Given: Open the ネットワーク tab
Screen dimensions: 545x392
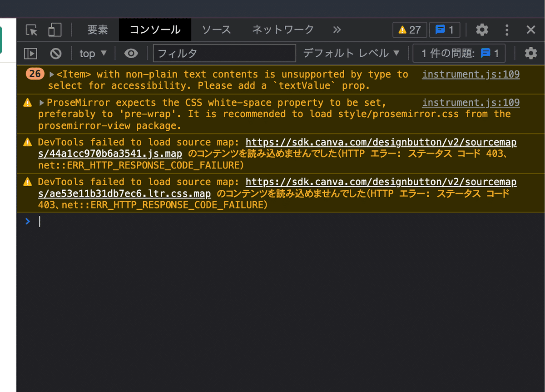Looking at the screenshot, I should pyautogui.click(x=282, y=30).
